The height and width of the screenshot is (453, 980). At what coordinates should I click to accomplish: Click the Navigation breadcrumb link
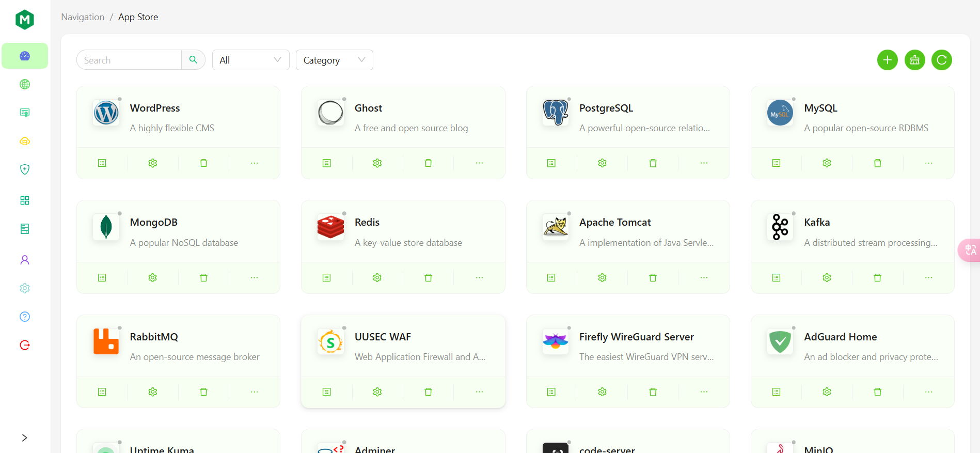pos(83,17)
